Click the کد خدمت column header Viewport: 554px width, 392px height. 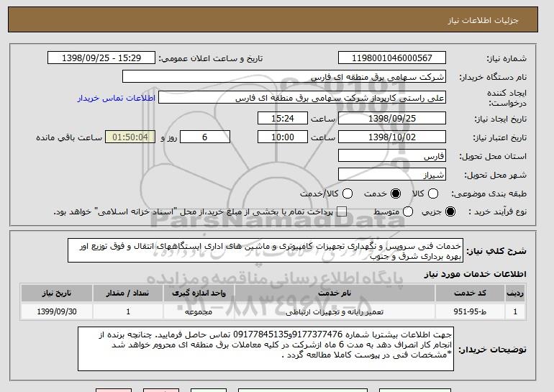tap(470, 293)
